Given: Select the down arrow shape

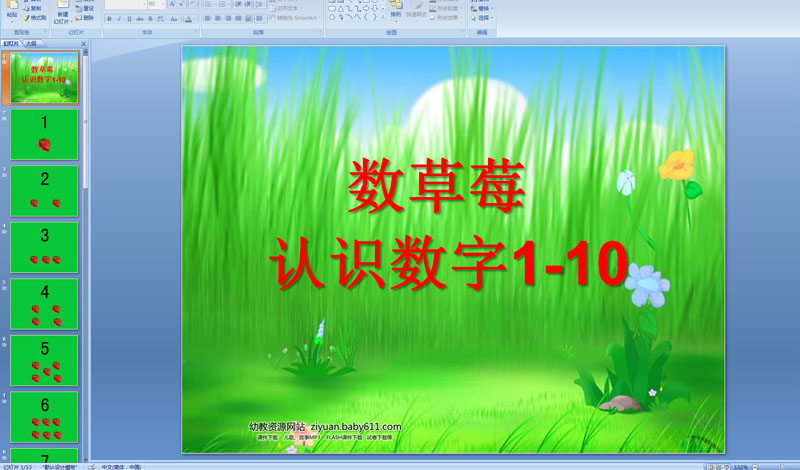Looking at the screenshot, I should [x=375, y=9].
